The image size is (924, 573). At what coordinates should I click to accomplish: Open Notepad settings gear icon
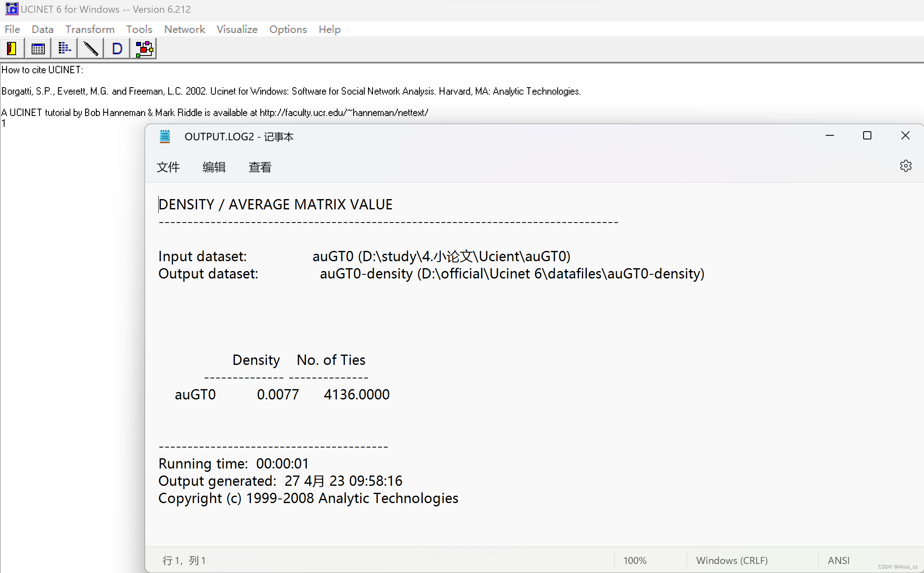click(905, 166)
